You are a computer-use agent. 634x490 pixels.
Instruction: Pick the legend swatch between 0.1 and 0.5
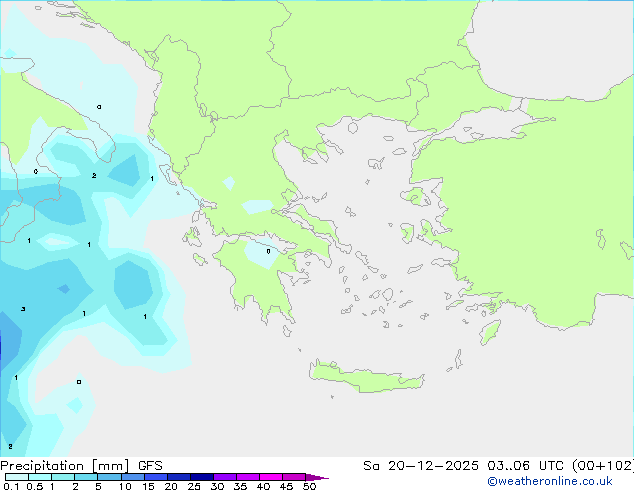click(17, 477)
